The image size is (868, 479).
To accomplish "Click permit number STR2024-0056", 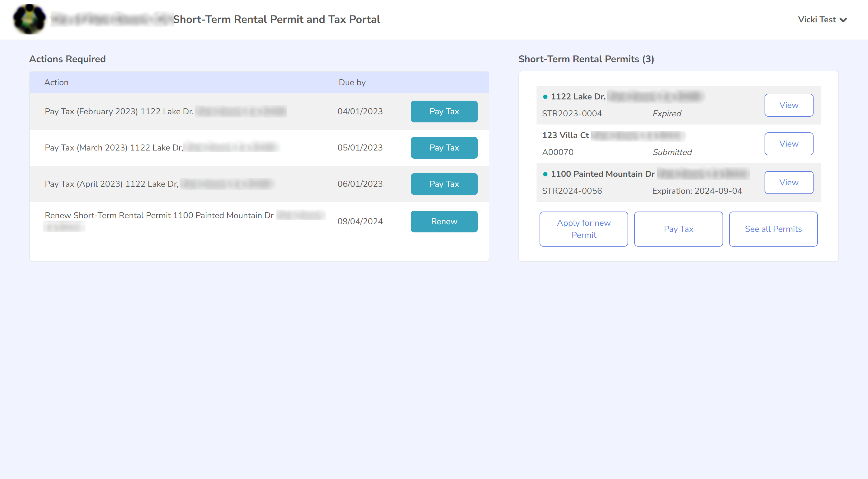I will click(x=572, y=191).
